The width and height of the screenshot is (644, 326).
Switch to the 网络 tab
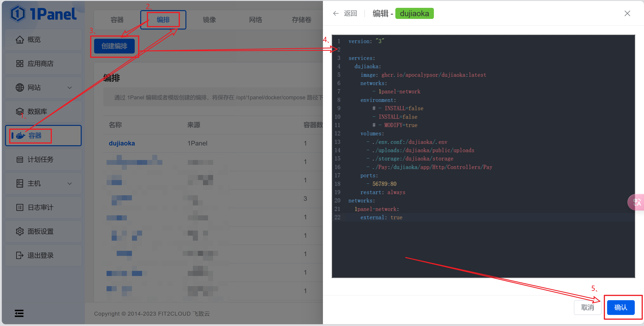pos(255,20)
